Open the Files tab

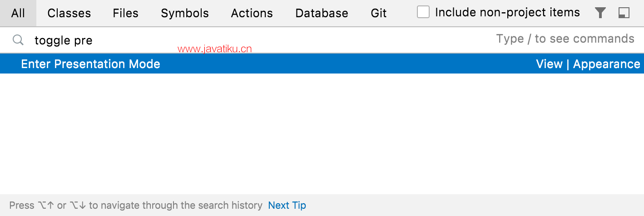126,13
